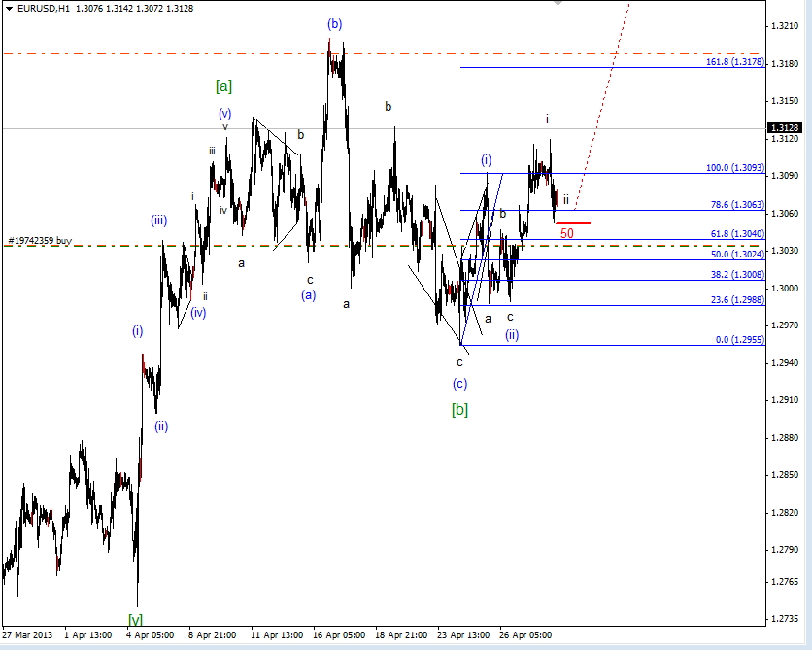Select the green [v] wave label
This screenshot has height=650, width=812.
(x=135, y=619)
